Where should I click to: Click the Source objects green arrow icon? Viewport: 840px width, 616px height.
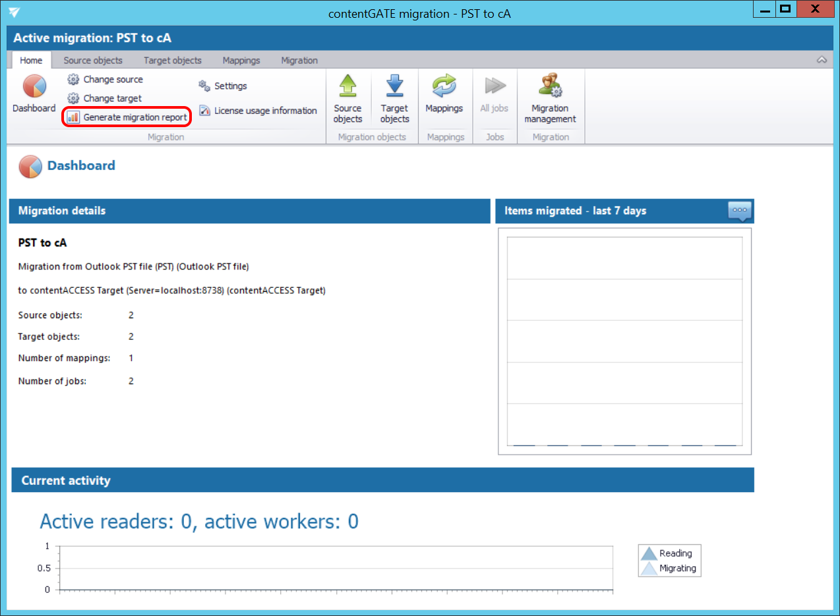[347, 86]
